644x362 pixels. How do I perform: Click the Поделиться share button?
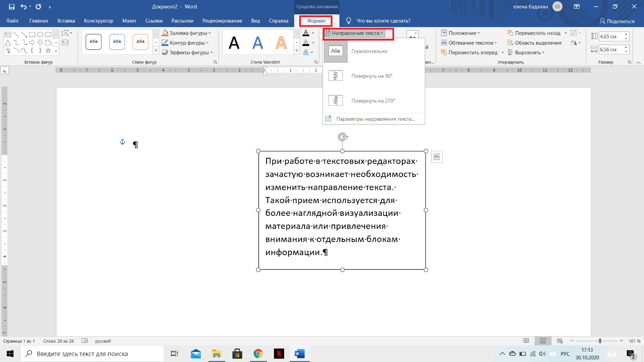pos(617,21)
